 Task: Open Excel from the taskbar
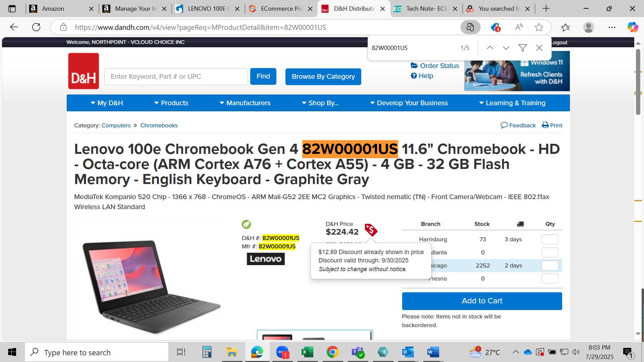click(307, 352)
